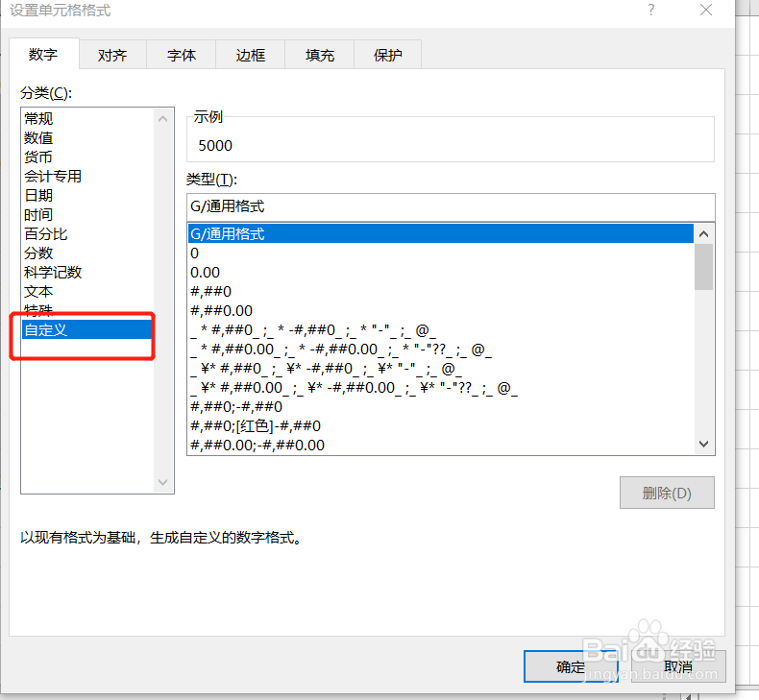Viewport: 759px width, 700px height.
Task: Click the category list scroll up arrow
Action: click(x=163, y=118)
